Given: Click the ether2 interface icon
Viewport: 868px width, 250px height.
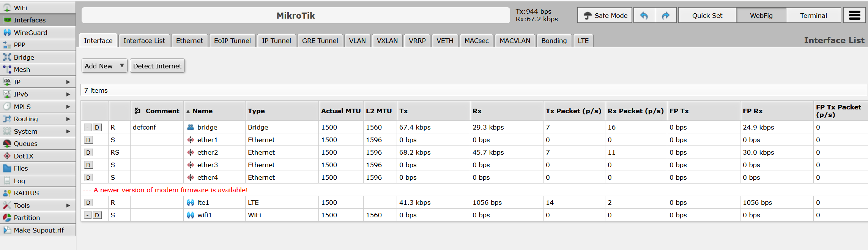Looking at the screenshot, I should pyautogui.click(x=191, y=152).
